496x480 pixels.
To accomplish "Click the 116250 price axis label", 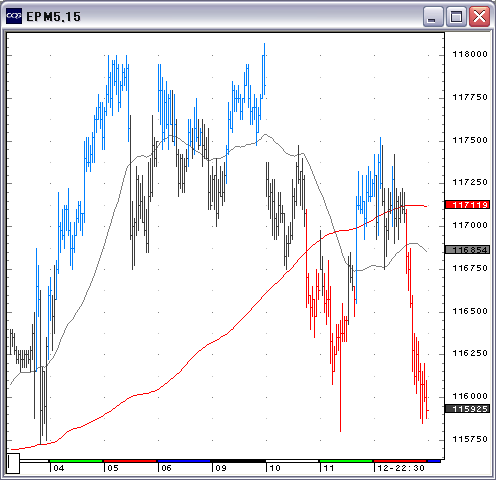I will [470, 353].
